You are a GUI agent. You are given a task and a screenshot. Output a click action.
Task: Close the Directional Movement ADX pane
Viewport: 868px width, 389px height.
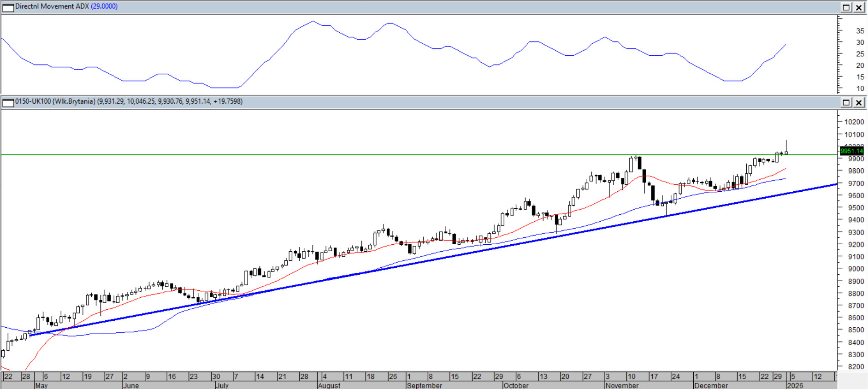point(859,7)
